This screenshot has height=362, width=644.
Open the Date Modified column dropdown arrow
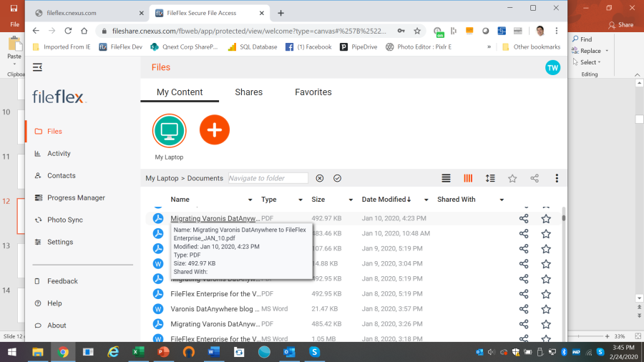click(426, 200)
